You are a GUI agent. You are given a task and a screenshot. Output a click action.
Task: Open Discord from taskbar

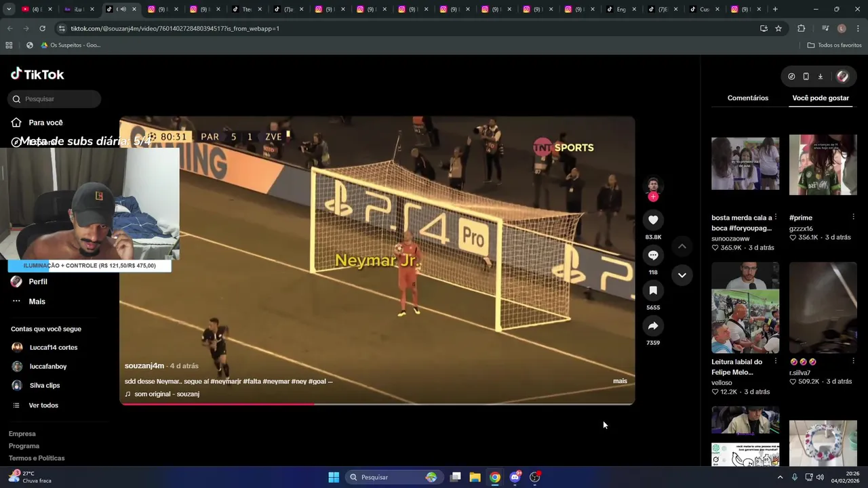(515, 477)
